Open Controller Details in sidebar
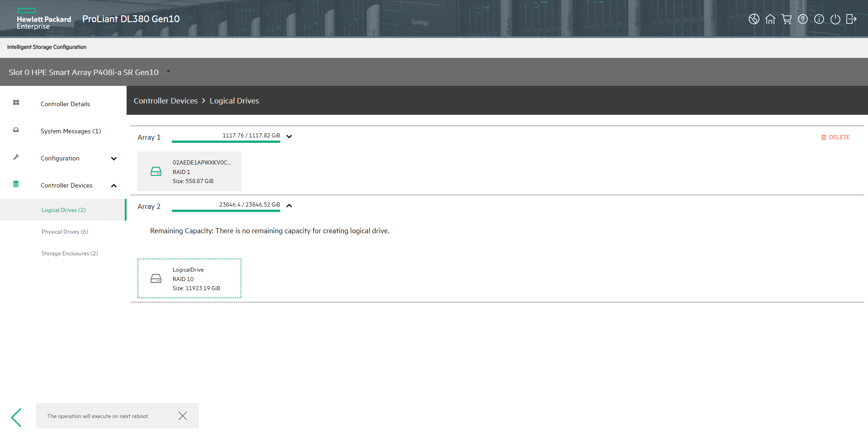Screen dimensions: 868x442 [x=65, y=104]
